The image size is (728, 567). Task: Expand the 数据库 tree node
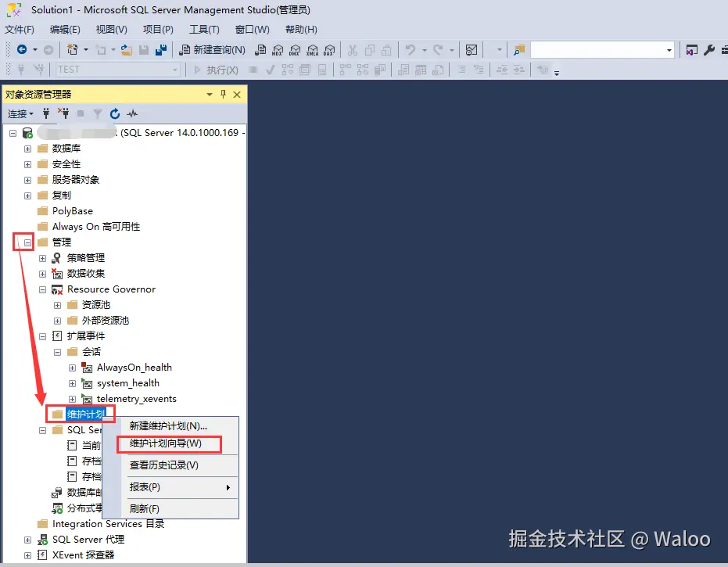pyautogui.click(x=28, y=149)
